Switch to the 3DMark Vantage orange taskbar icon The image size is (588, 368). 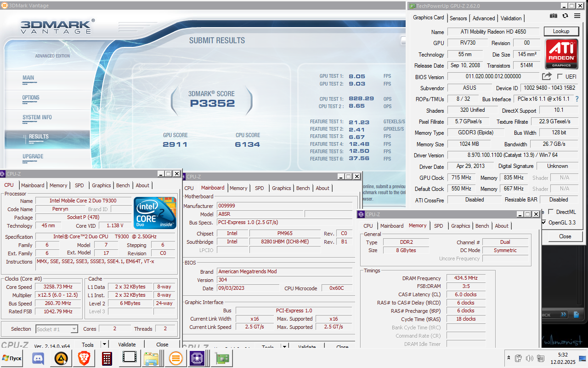(175, 358)
